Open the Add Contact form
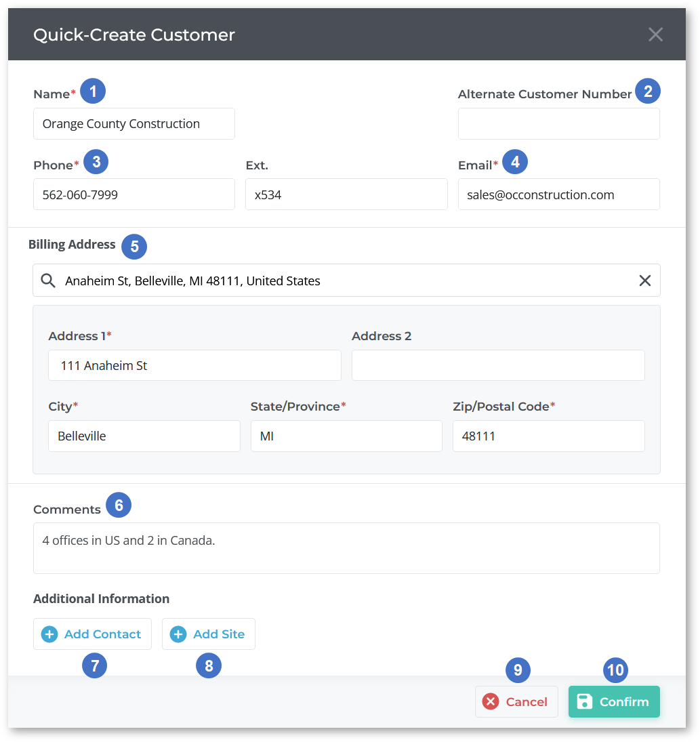700x742 pixels. pyautogui.click(x=92, y=634)
